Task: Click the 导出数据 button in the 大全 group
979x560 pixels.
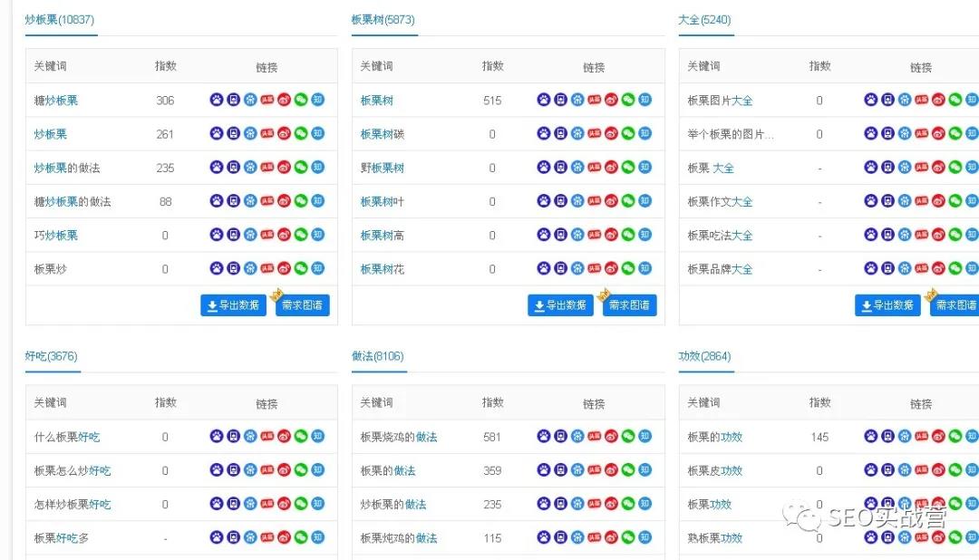Action: 887,305
